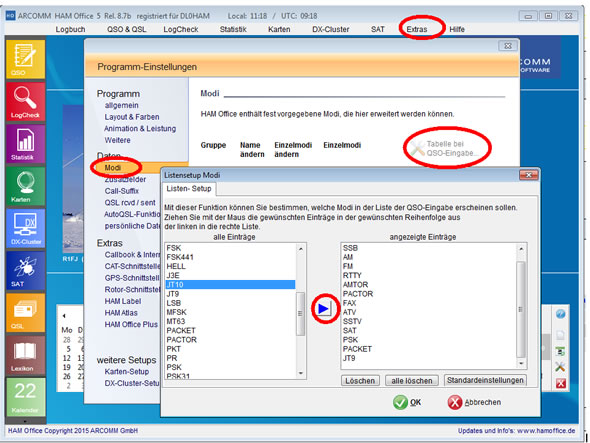Select JT10 in alle Einträge list

click(x=230, y=285)
